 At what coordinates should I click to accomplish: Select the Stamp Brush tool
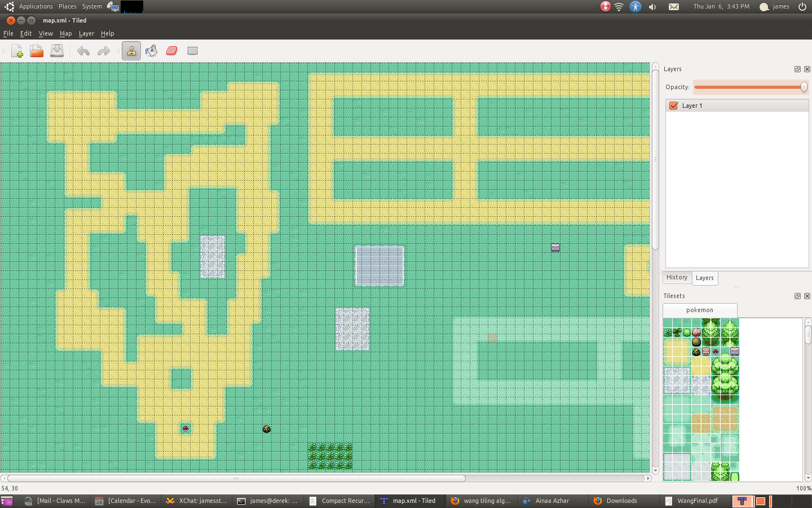(131, 51)
